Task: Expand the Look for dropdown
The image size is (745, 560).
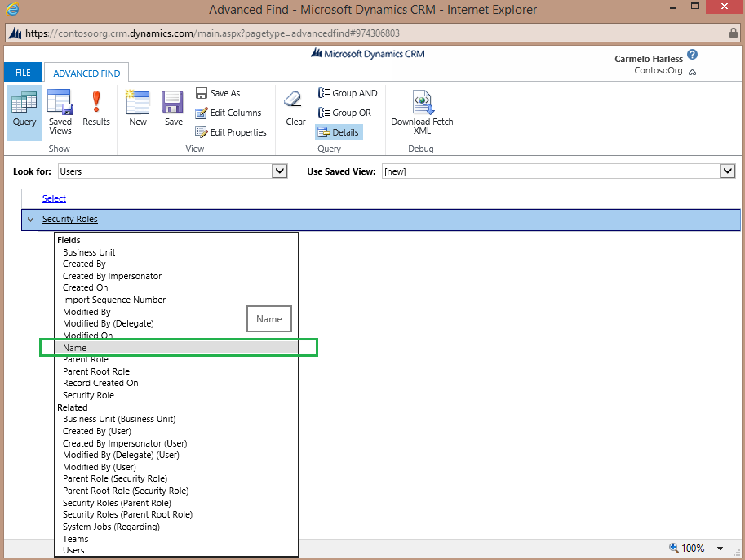Action: (x=280, y=171)
